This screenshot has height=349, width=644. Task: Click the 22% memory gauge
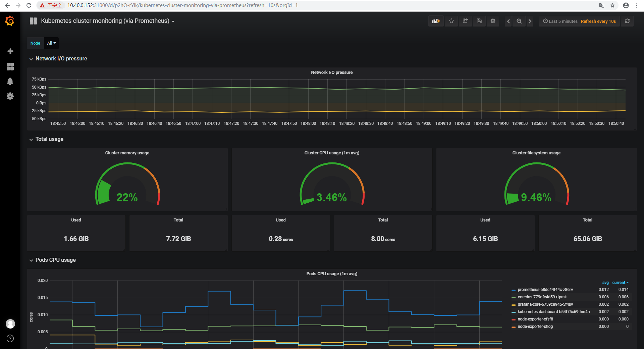pos(127,184)
